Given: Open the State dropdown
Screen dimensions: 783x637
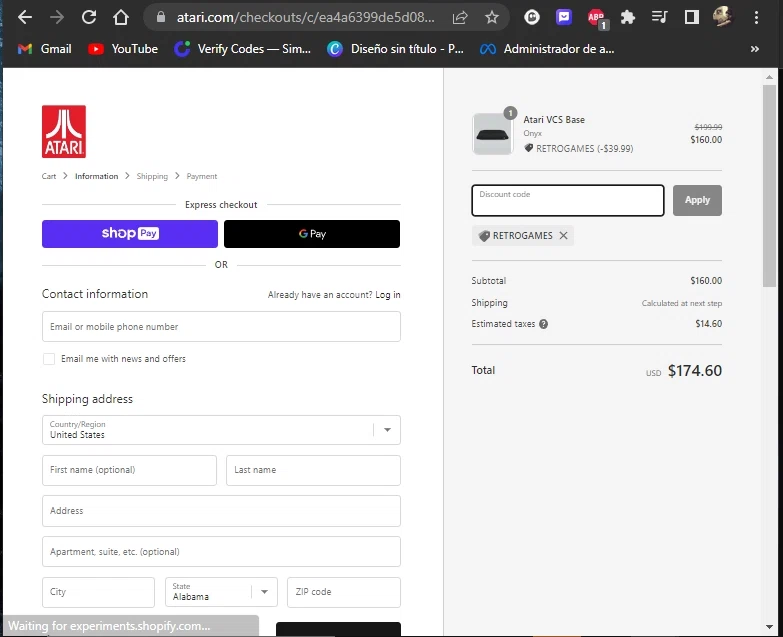Looking at the screenshot, I should (221, 592).
